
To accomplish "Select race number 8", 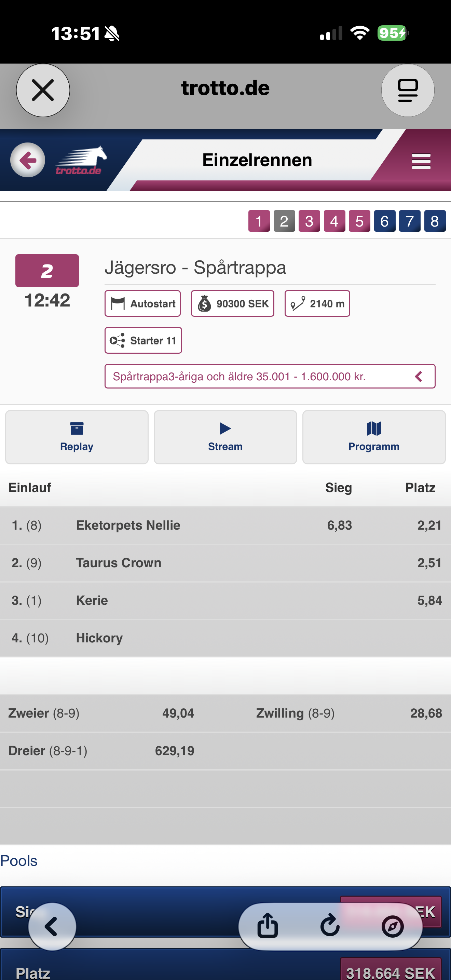I will tap(435, 221).
